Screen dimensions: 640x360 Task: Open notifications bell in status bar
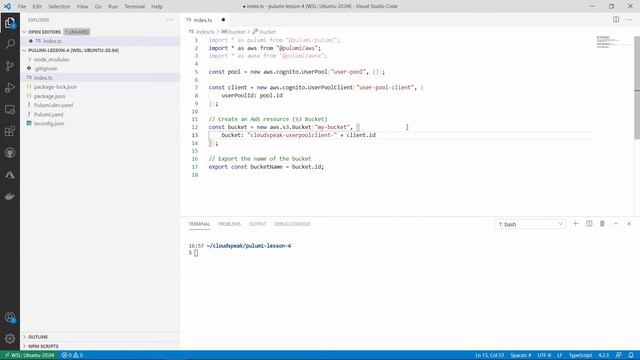coord(631,355)
